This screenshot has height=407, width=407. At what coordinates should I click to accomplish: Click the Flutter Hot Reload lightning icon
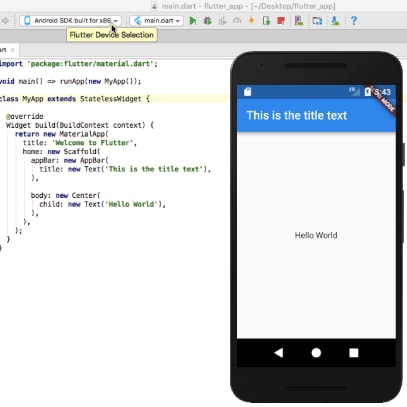[x=251, y=21]
